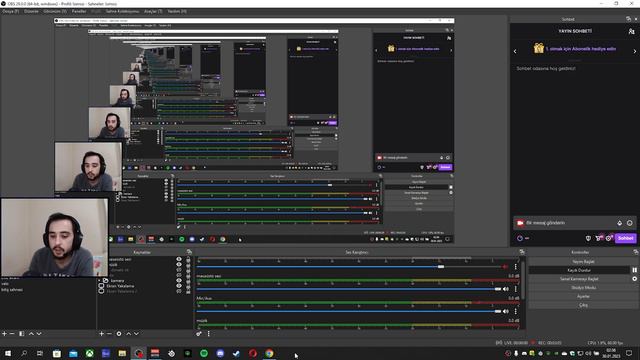Open Discord from the taskbar
Image resolution: width=640 pixels, height=360 pixels.
point(220,353)
